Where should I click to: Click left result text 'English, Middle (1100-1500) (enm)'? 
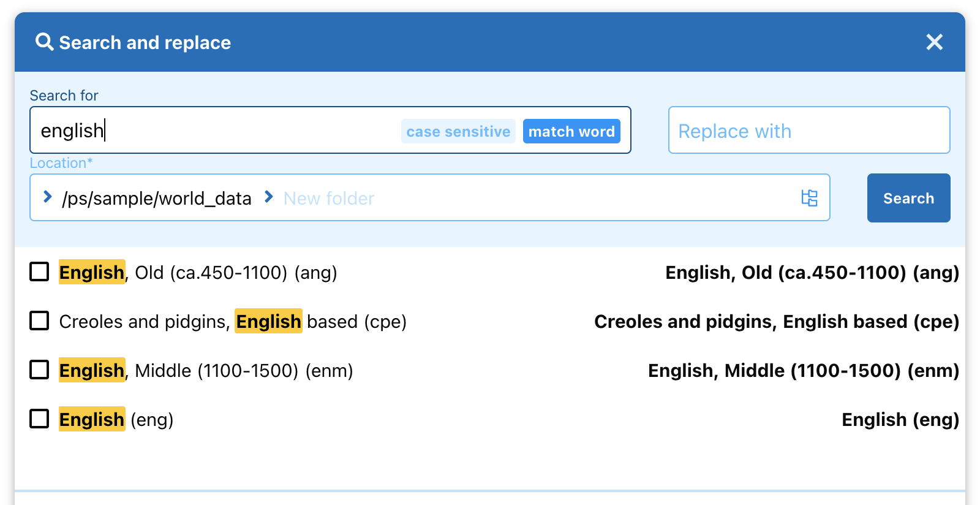(x=206, y=370)
